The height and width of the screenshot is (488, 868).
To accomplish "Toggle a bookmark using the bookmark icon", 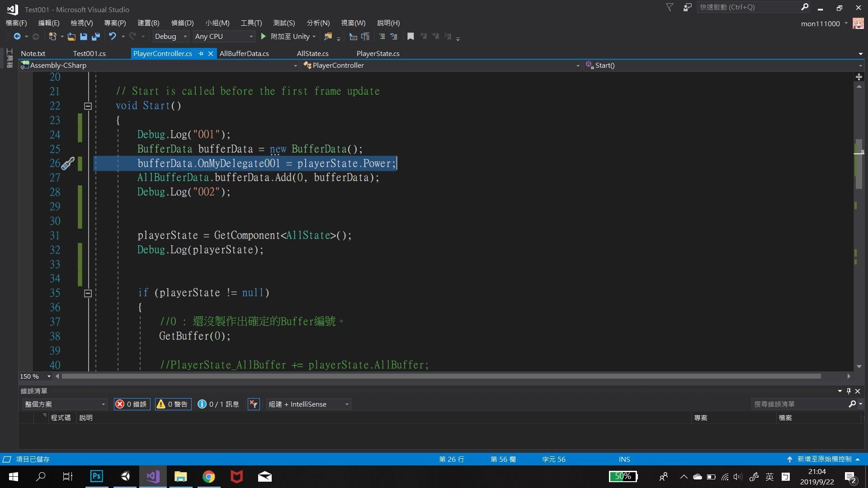I will point(410,37).
